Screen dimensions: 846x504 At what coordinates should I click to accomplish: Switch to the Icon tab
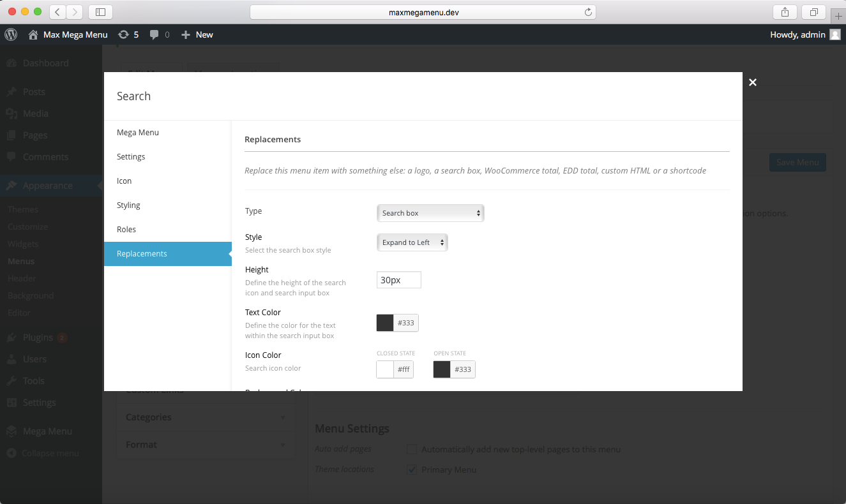pos(124,181)
